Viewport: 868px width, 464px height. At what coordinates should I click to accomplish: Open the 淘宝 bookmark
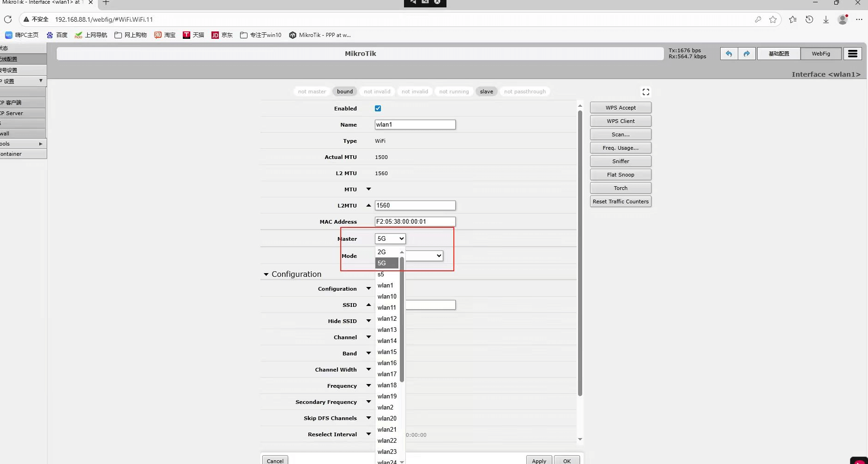165,35
